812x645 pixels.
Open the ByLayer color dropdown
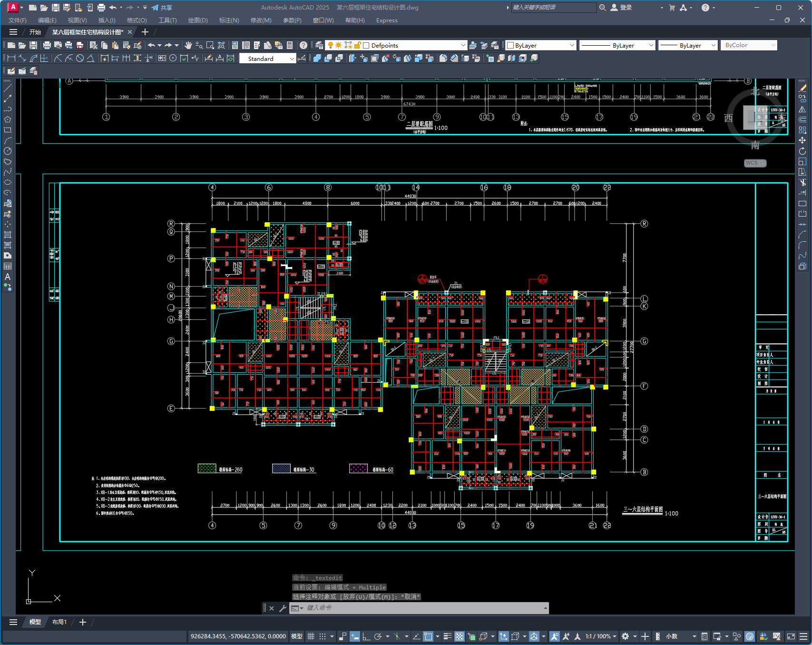[x=572, y=45]
